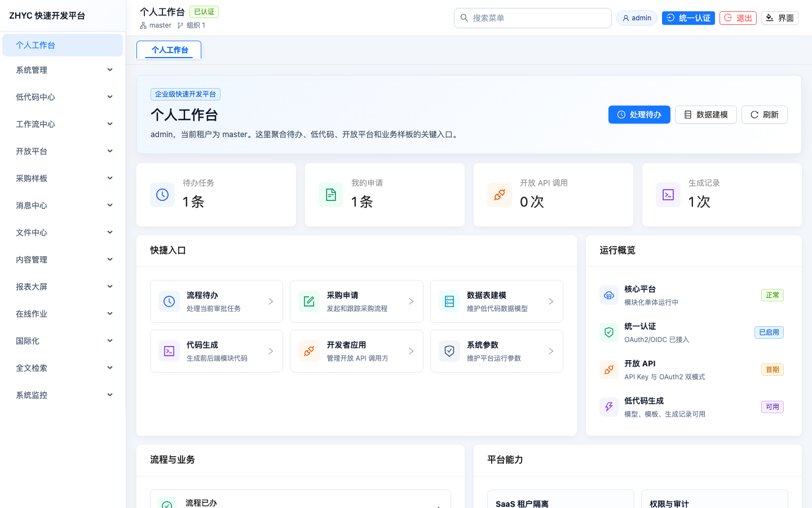Click the 处理待办 button
This screenshot has width=812, height=508.
[x=639, y=115]
